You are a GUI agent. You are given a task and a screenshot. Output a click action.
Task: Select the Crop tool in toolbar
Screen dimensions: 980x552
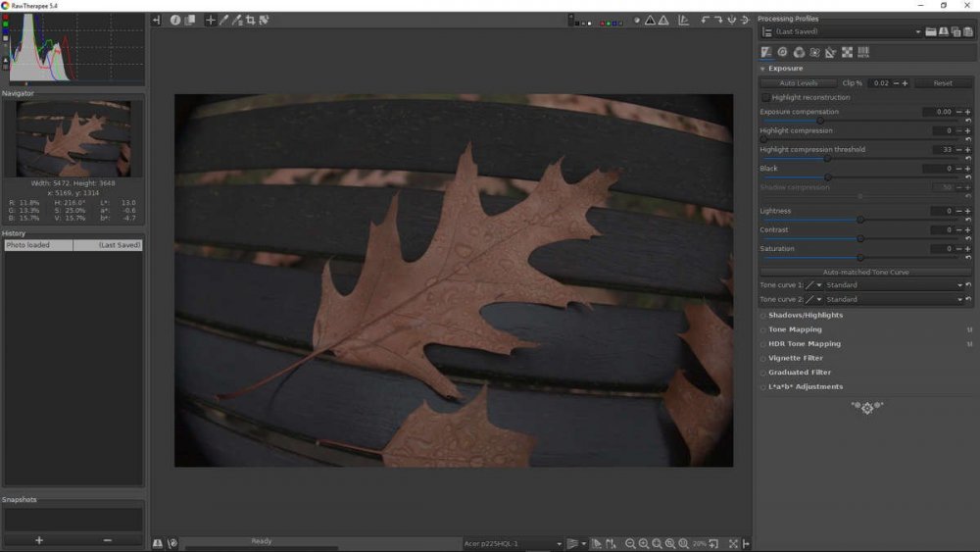(251, 20)
